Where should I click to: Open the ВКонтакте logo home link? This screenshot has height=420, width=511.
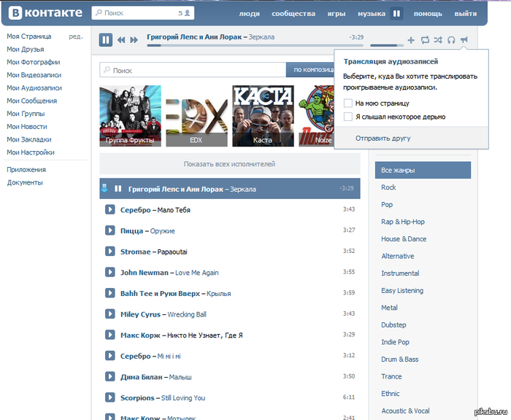tap(45, 13)
